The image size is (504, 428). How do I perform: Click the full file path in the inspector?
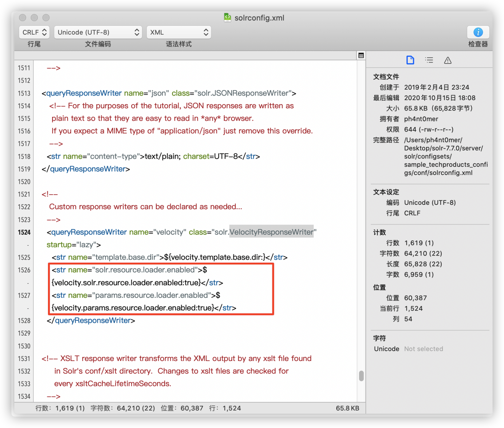coord(446,157)
